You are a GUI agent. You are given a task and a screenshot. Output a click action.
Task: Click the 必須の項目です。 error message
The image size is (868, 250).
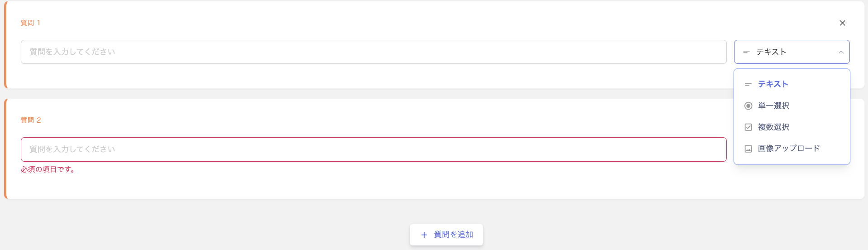(x=48, y=170)
